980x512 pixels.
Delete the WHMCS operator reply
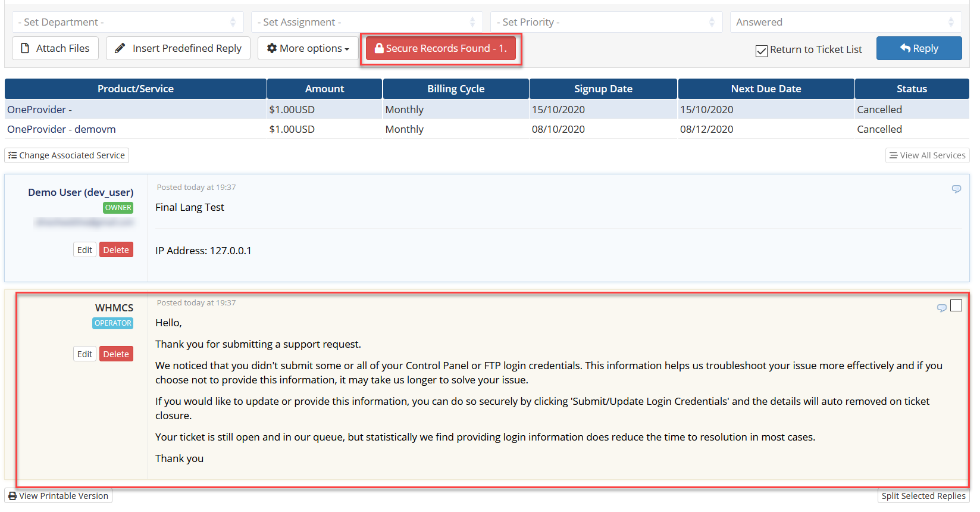(x=116, y=354)
